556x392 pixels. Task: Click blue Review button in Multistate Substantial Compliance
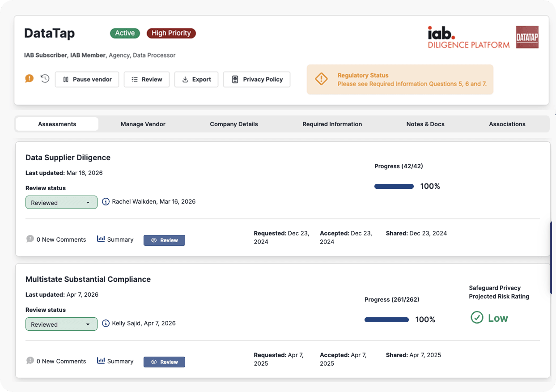(x=164, y=362)
